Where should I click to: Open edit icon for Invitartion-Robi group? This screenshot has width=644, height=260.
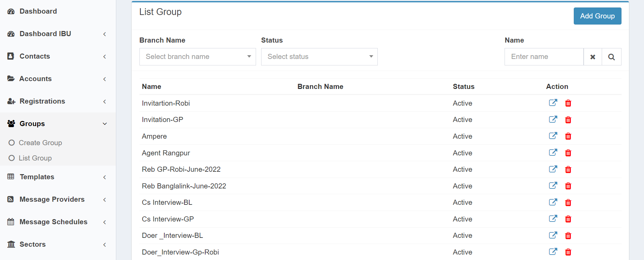pos(553,103)
